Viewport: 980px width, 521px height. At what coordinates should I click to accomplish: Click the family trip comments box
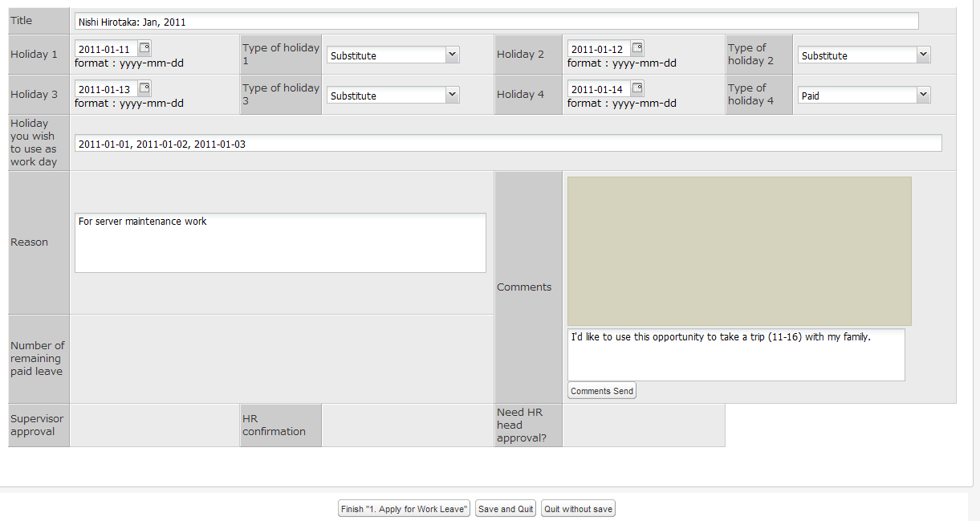pyautogui.click(x=735, y=354)
